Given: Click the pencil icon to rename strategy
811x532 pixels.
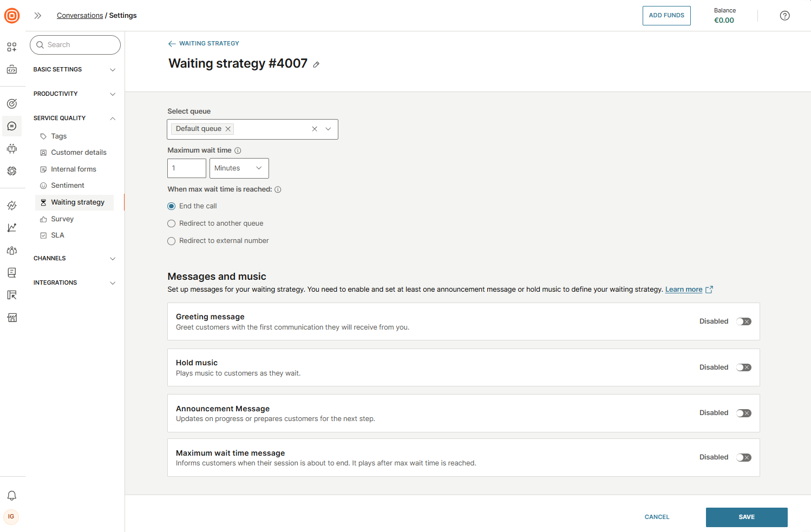Looking at the screenshot, I should pyautogui.click(x=316, y=64).
